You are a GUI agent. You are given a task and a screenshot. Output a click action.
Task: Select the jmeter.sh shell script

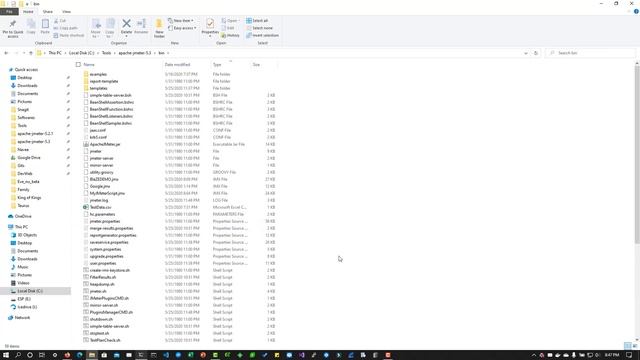pos(98,291)
